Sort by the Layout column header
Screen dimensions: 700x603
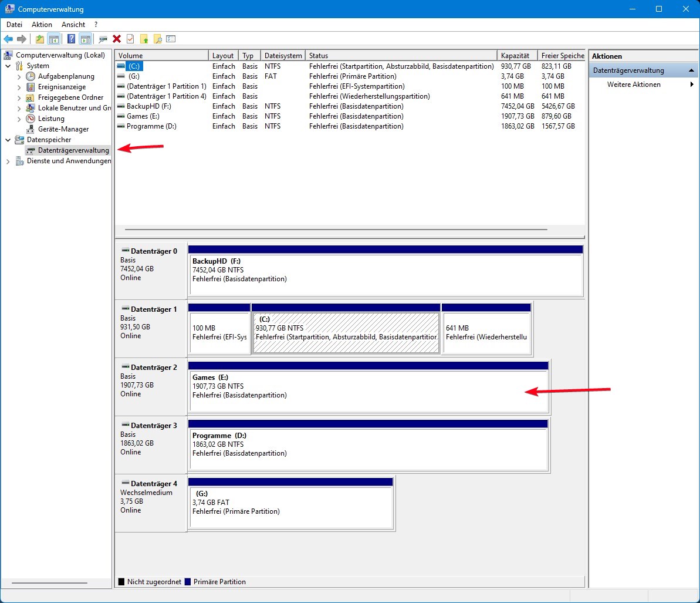click(223, 55)
